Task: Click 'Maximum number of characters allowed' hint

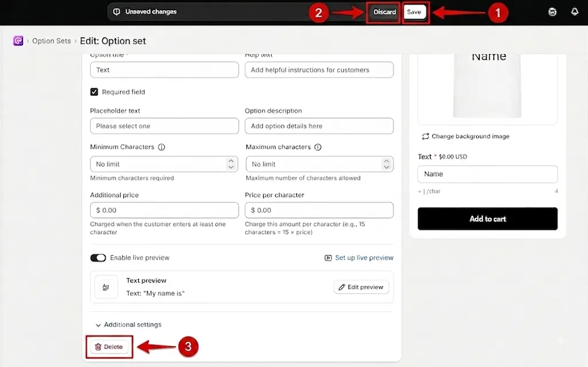Action: [x=303, y=178]
